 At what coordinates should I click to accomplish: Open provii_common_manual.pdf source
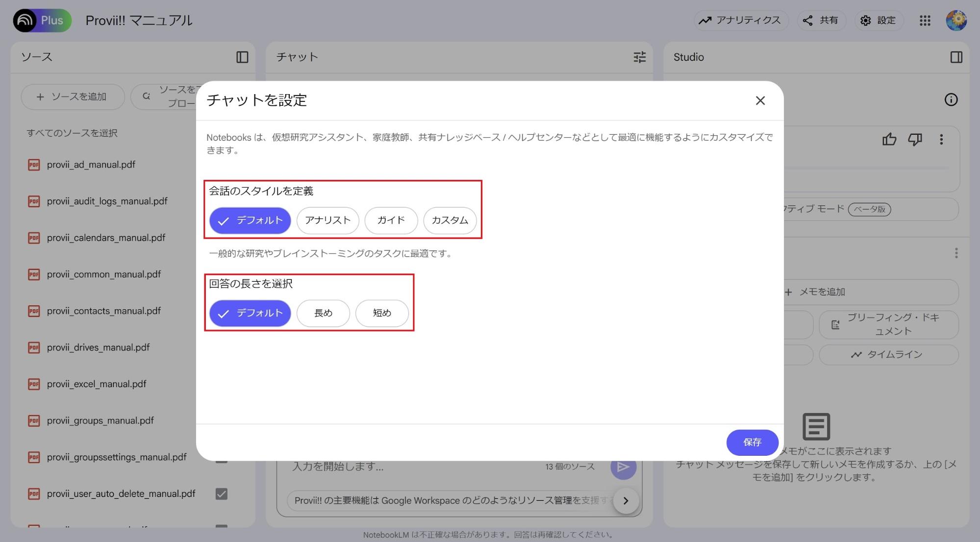104,274
